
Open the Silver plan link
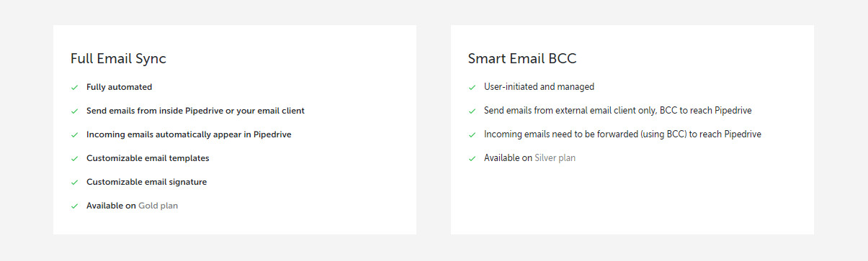click(555, 158)
